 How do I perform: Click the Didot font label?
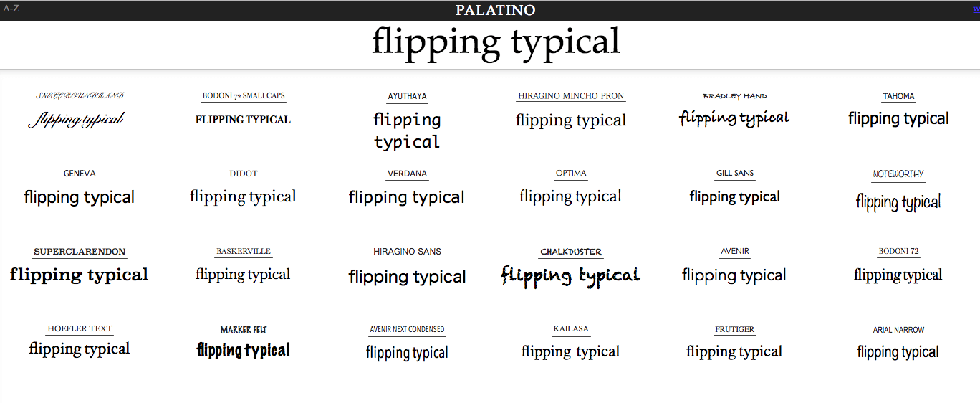click(x=244, y=174)
